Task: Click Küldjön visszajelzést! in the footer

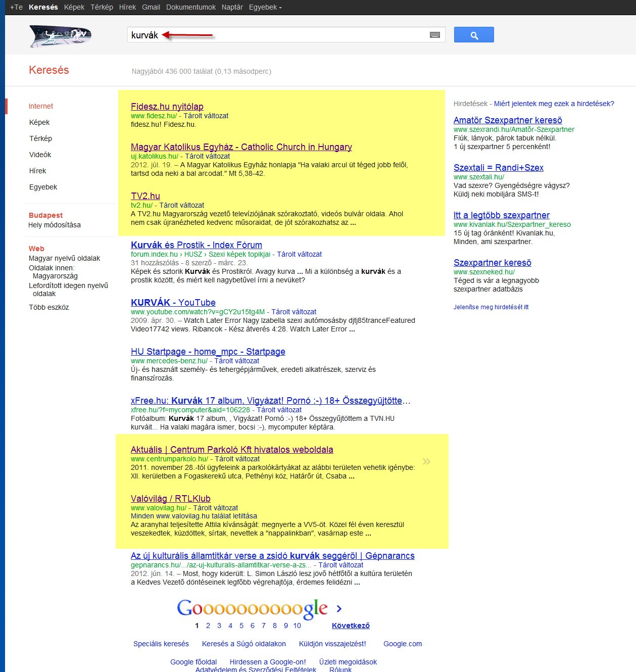Action: 333,644
